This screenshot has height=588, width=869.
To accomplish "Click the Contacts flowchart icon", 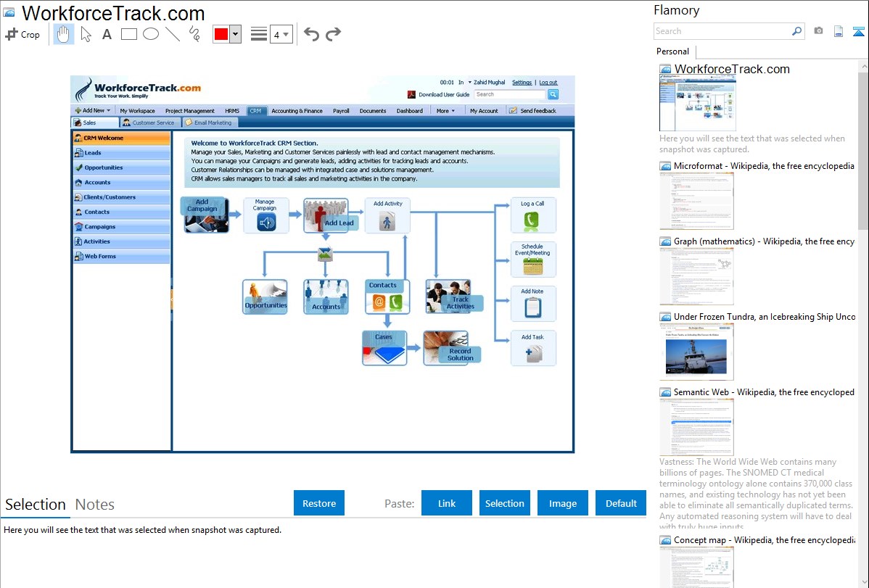I will coord(387,297).
